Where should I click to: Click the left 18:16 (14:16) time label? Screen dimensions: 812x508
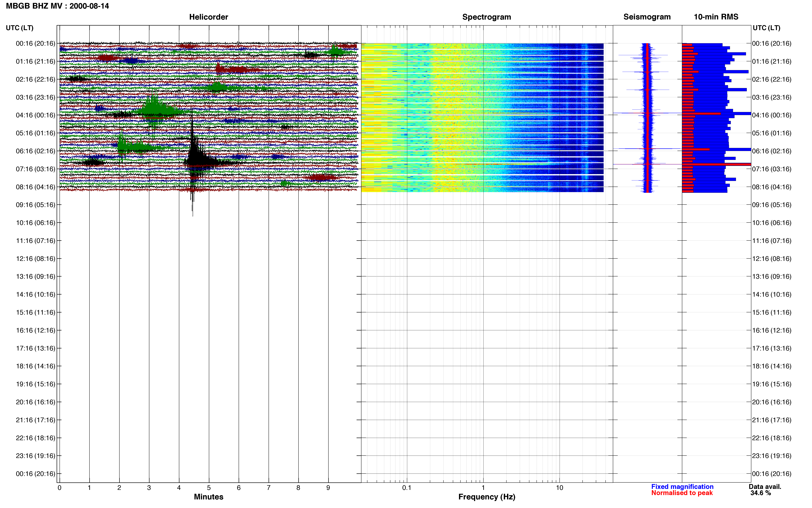[36, 366]
